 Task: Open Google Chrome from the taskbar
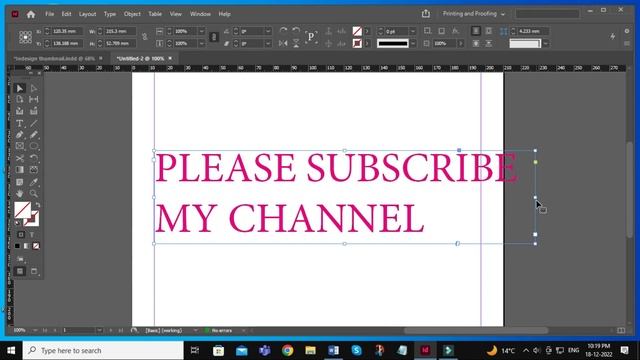[x=288, y=351]
